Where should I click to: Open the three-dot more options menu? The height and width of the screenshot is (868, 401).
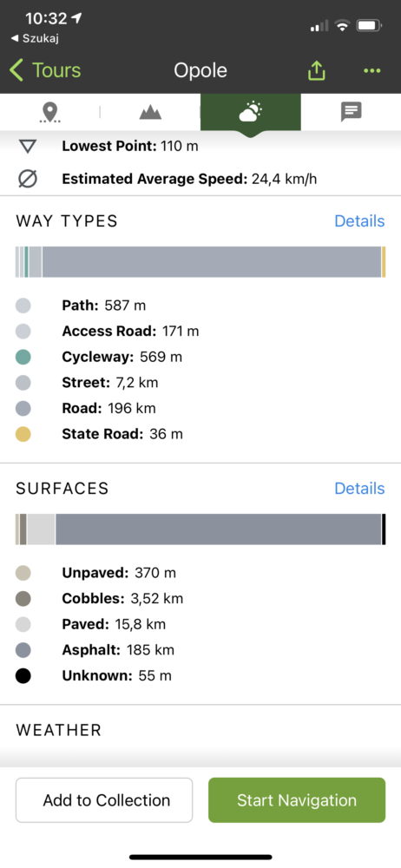[371, 71]
